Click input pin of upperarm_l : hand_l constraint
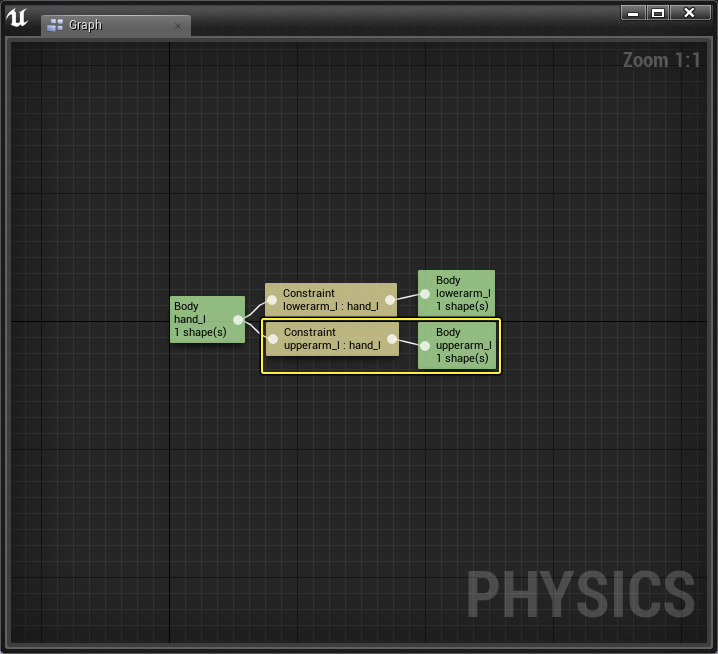 [x=273, y=339]
